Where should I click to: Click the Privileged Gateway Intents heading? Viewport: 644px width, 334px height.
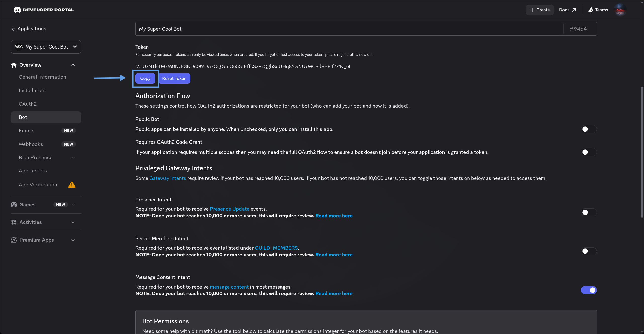coord(174,168)
